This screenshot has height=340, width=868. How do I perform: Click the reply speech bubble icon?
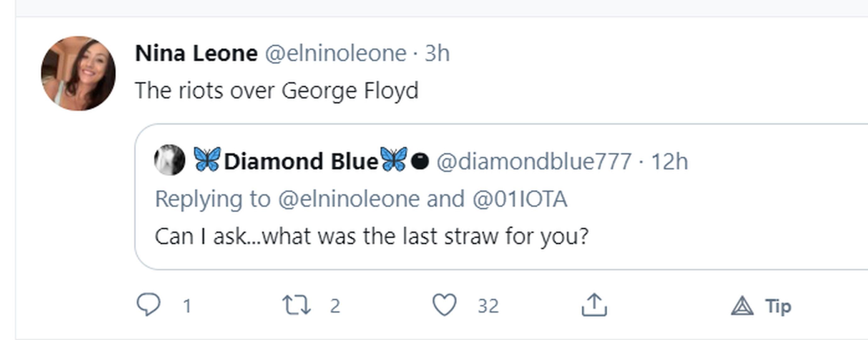point(148,305)
